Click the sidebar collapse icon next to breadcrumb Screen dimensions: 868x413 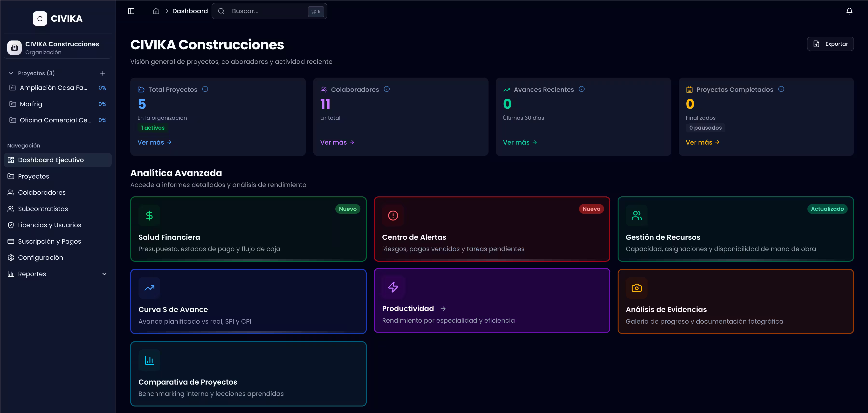coord(131,11)
